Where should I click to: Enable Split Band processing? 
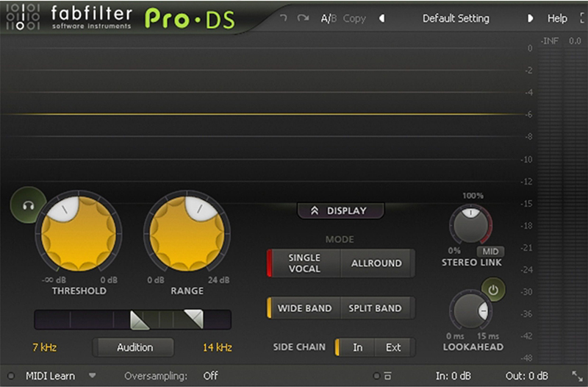point(375,308)
